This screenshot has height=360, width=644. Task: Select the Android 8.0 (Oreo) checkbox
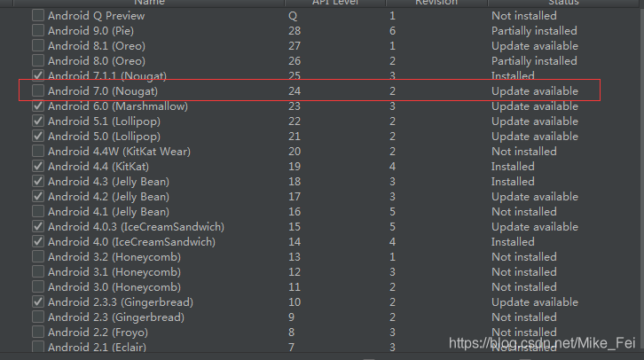[x=38, y=61]
